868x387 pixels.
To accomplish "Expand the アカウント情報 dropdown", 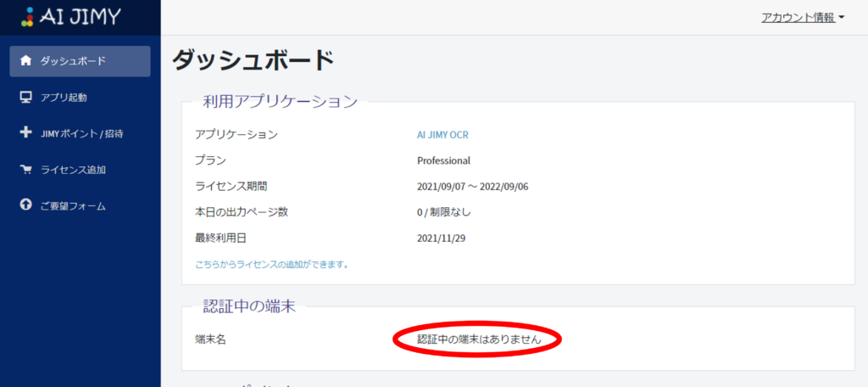I will click(804, 17).
